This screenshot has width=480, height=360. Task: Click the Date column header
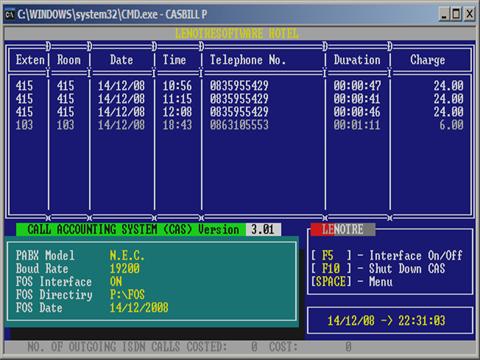pos(121,60)
